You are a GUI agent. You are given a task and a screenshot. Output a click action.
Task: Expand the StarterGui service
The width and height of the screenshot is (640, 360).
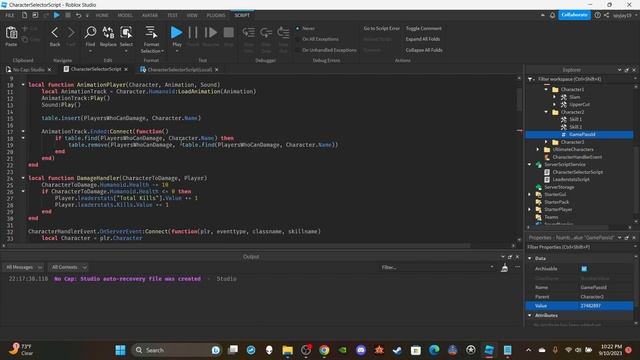(530, 195)
